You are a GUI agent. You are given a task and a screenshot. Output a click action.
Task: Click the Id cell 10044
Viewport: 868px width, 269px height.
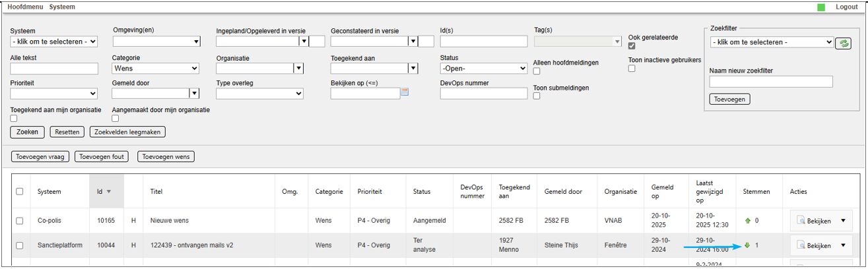tap(106, 246)
